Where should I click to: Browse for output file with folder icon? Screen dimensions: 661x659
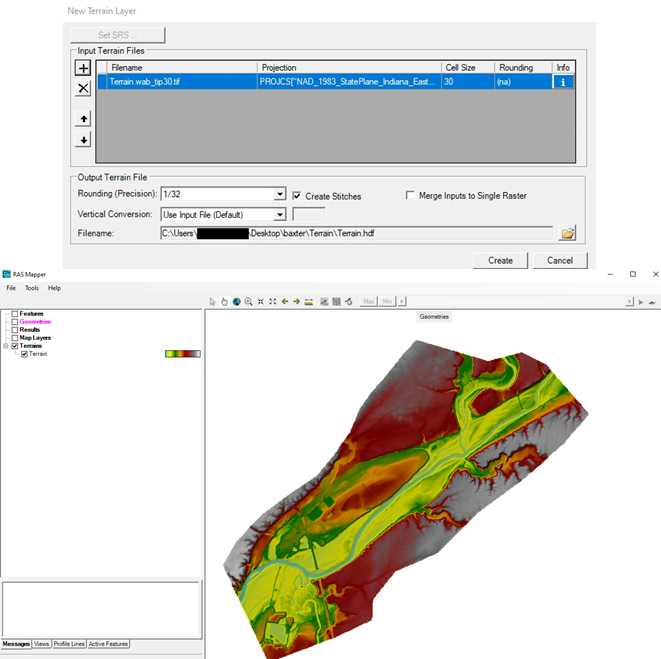[x=568, y=233]
